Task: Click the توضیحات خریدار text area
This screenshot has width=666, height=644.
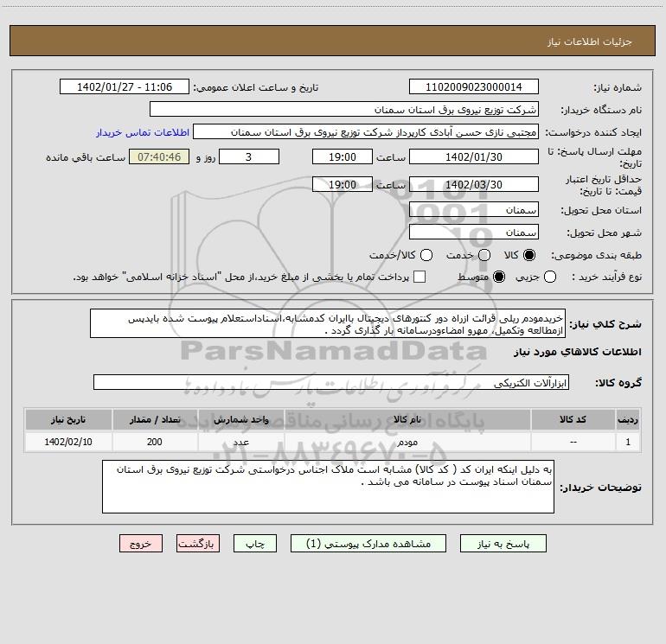Action: [328, 487]
